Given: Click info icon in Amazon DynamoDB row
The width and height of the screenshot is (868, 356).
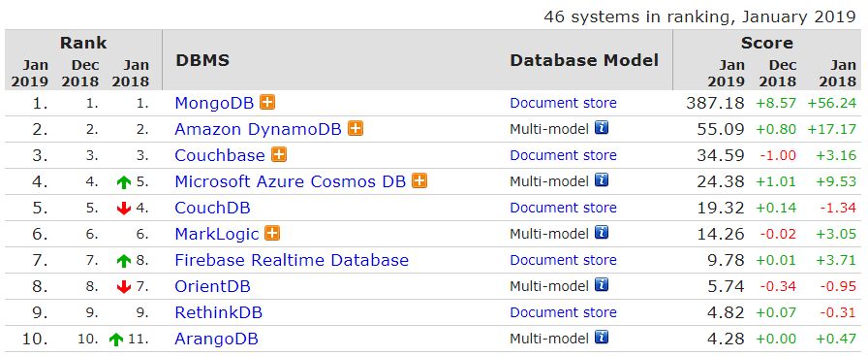Looking at the screenshot, I should click(x=602, y=128).
